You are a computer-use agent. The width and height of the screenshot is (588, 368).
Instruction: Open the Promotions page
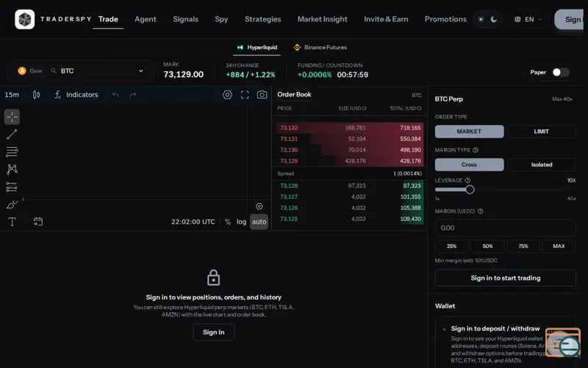pos(445,19)
